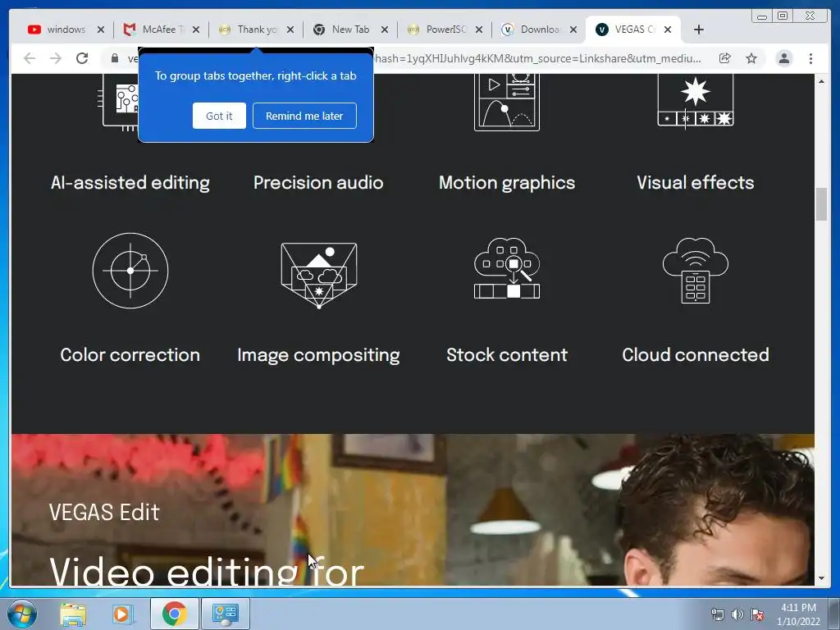The image size is (840, 630).
Task: Click the Stock content cloud icon
Action: point(507,268)
